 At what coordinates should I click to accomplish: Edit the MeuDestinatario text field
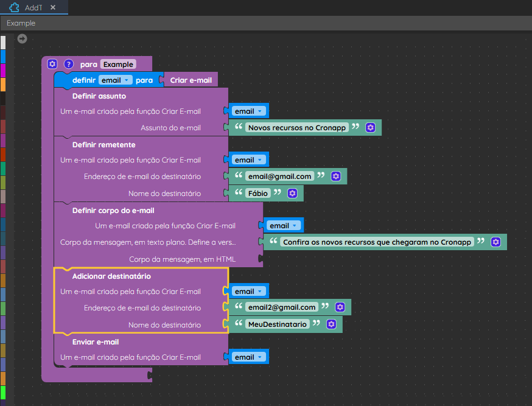coord(277,324)
